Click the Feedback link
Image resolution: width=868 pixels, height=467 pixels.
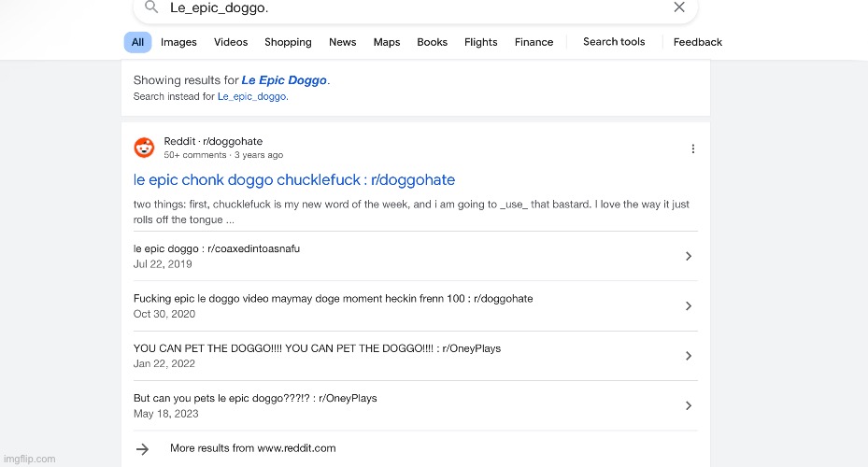pos(698,42)
